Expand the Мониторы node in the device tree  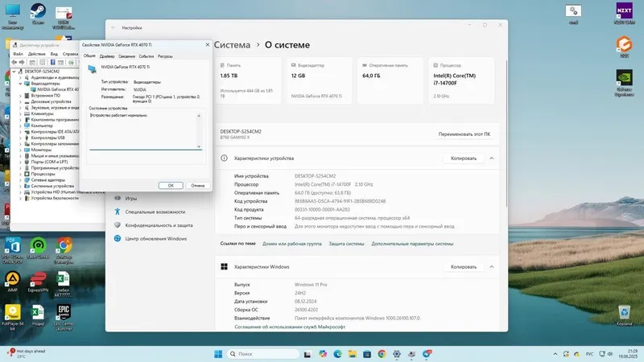21,150
